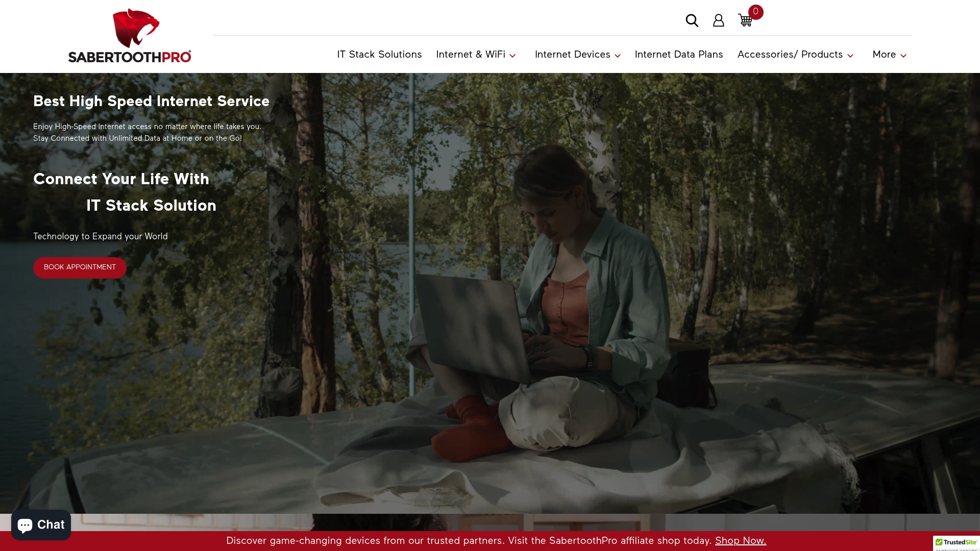Viewport: 980px width, 551px height.
Task: Open the Internet Devices menu
Action: coord(572,55)
